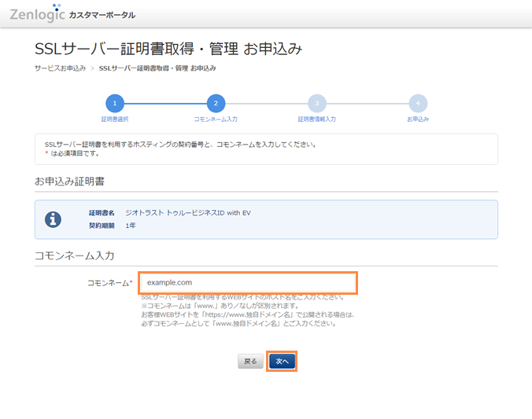Click the Zenlogic logo
Viewport: 532px width, 419px height.
37,13
